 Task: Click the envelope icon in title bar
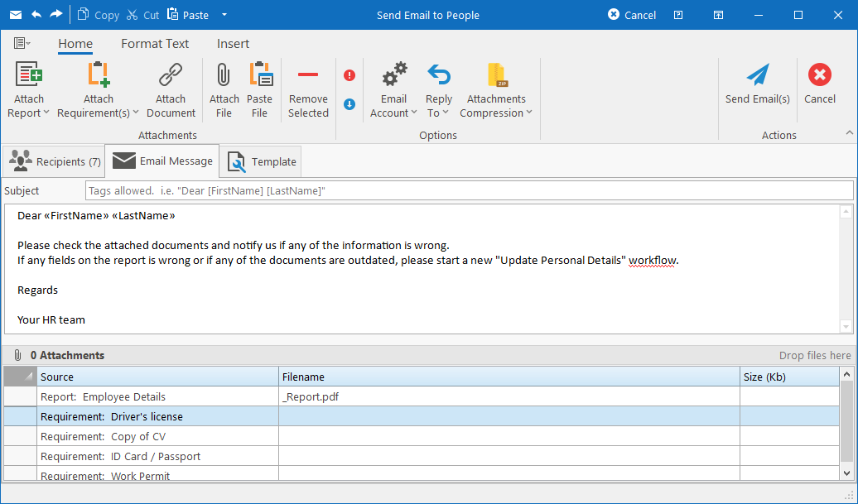(x=16, y=15)
